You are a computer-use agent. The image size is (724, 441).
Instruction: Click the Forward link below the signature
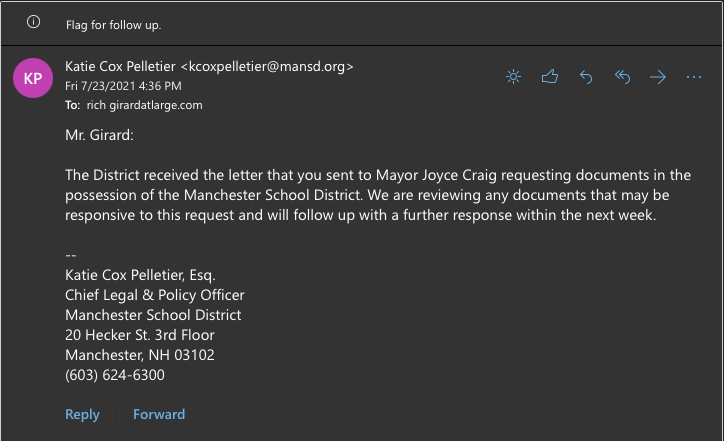[x=159, y=414]
